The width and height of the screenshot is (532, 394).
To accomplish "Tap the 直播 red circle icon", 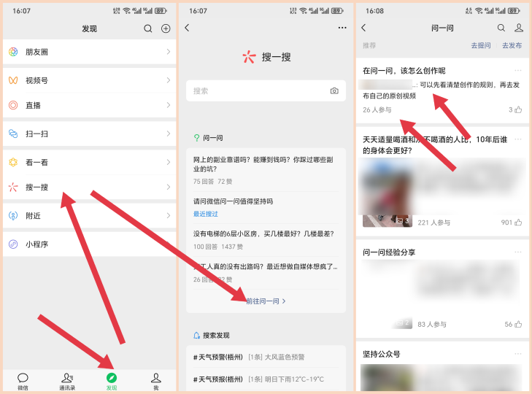I will 13,105.
